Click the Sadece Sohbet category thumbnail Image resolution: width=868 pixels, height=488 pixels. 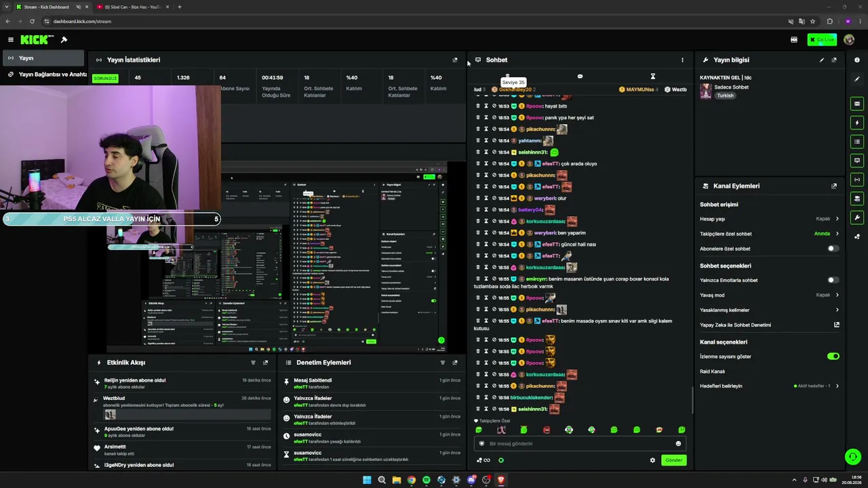[x=706, y=91]
